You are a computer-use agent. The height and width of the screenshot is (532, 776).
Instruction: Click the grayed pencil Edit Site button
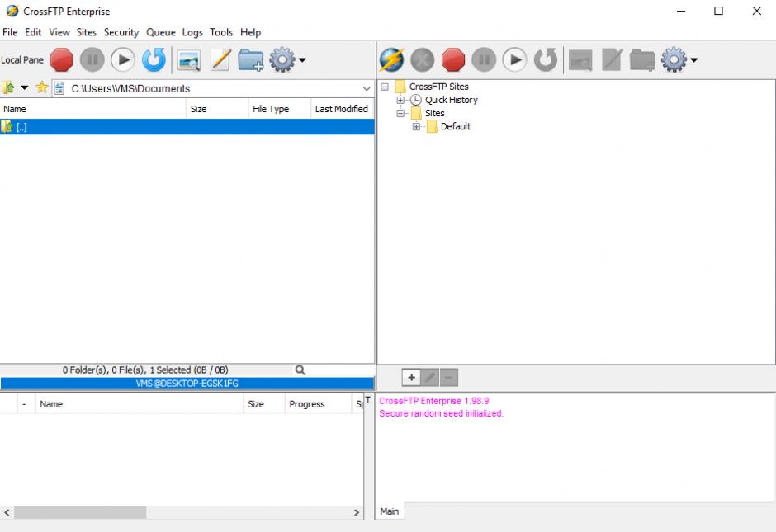pos(430,378)
